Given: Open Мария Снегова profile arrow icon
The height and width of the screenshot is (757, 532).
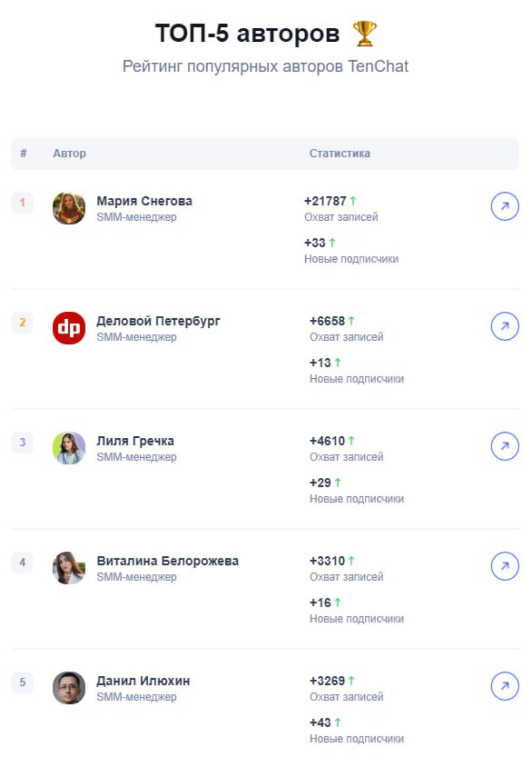Looking at the screenshot, I should point(504,206).
